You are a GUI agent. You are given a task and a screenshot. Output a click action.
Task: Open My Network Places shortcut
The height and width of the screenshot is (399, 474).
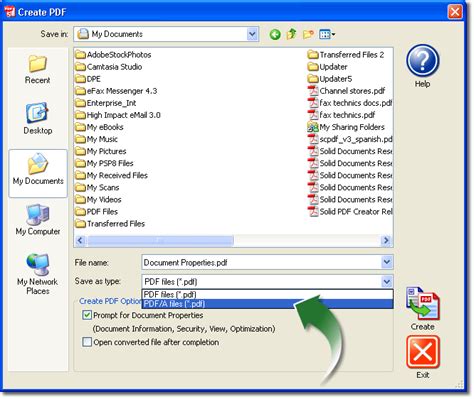tap(38, 274)
